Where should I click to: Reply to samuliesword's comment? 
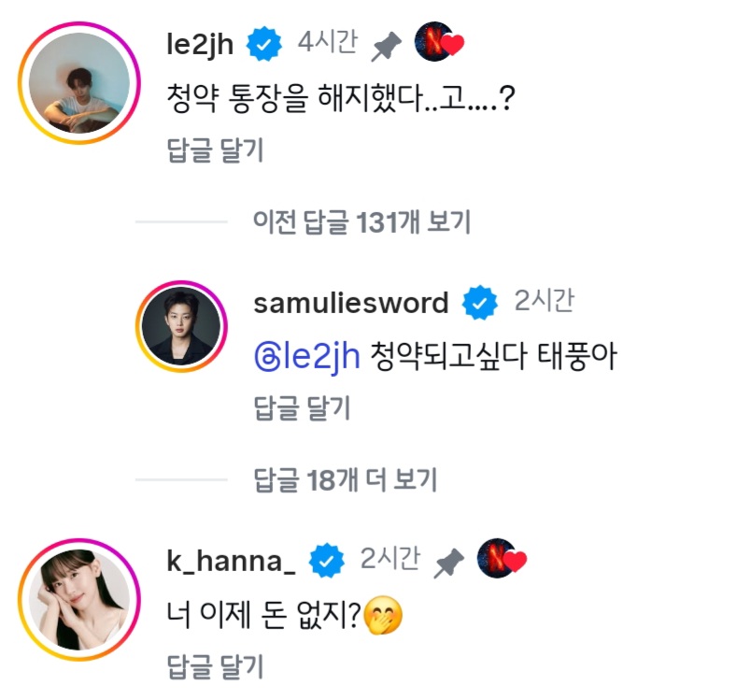point(303,408)
